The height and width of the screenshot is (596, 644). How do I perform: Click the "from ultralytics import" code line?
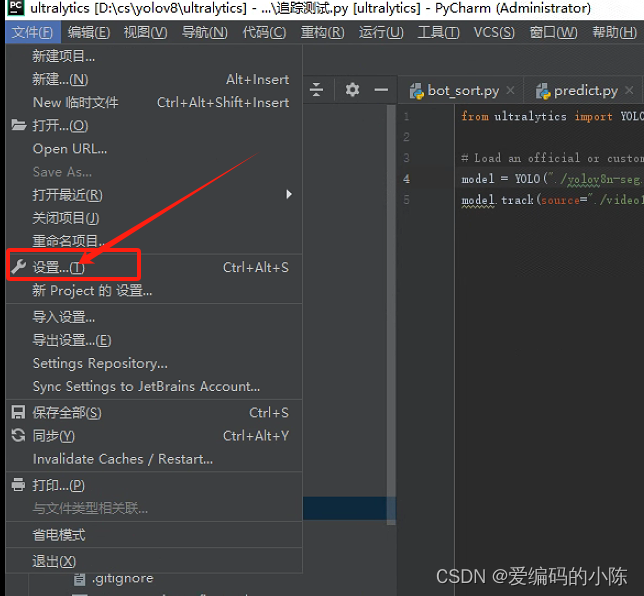(x=550, y=116)
